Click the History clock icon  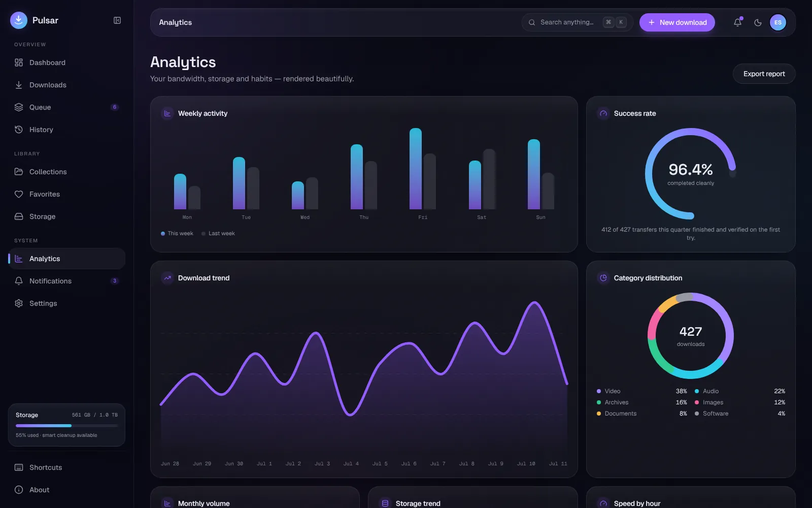[19, 130]
